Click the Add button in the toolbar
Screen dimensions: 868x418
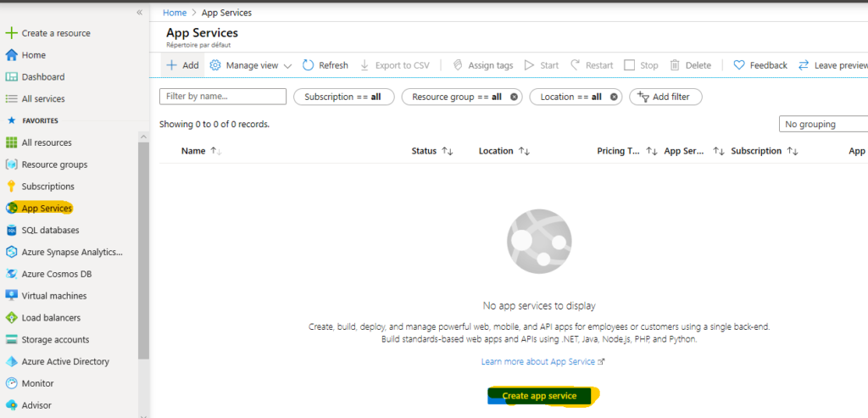(x=183, y=65)
